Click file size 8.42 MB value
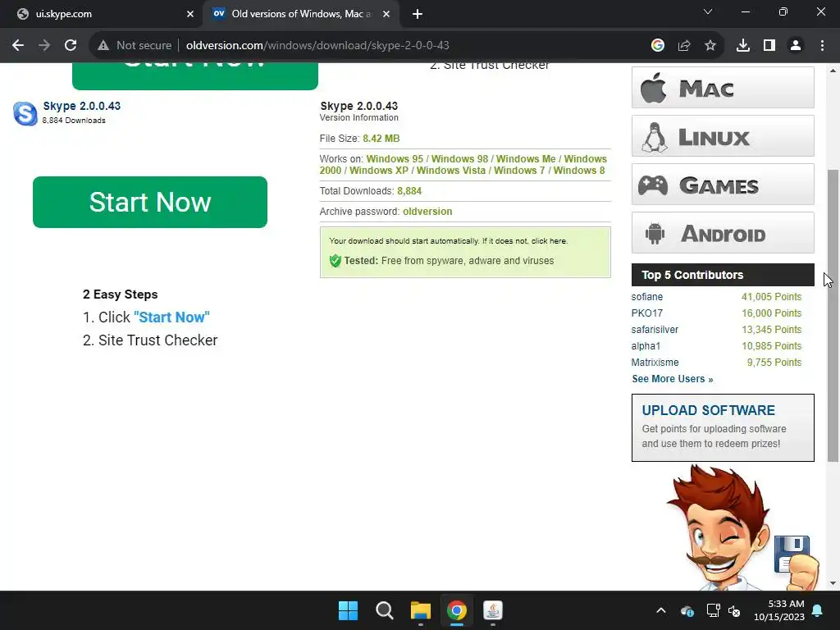The image size is (840, 630). point(381,138)
